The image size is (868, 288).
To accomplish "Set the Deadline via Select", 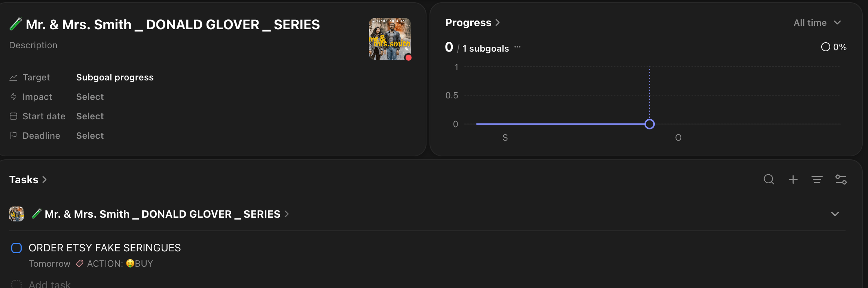I will coord(90,136).
